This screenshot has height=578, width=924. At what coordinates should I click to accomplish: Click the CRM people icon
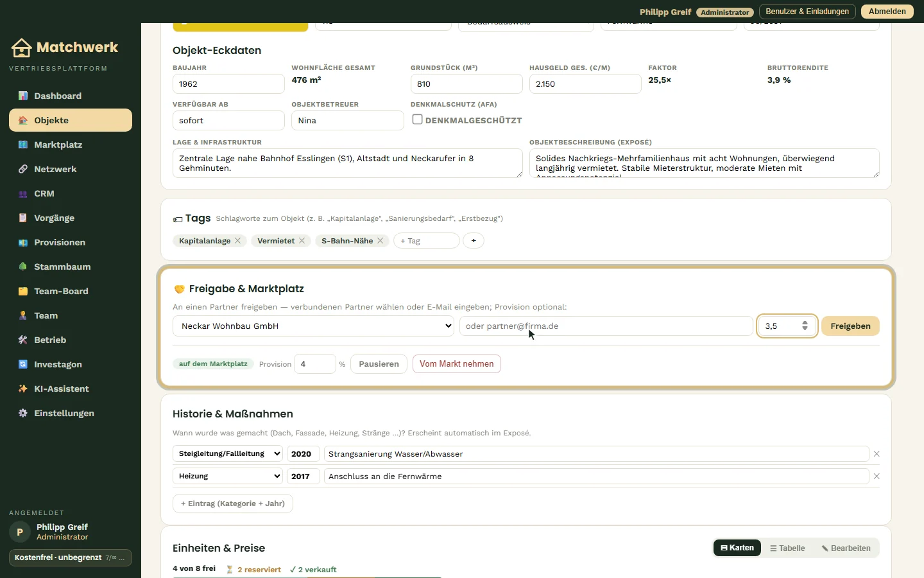pyautogui.click(x=23, y=193)
